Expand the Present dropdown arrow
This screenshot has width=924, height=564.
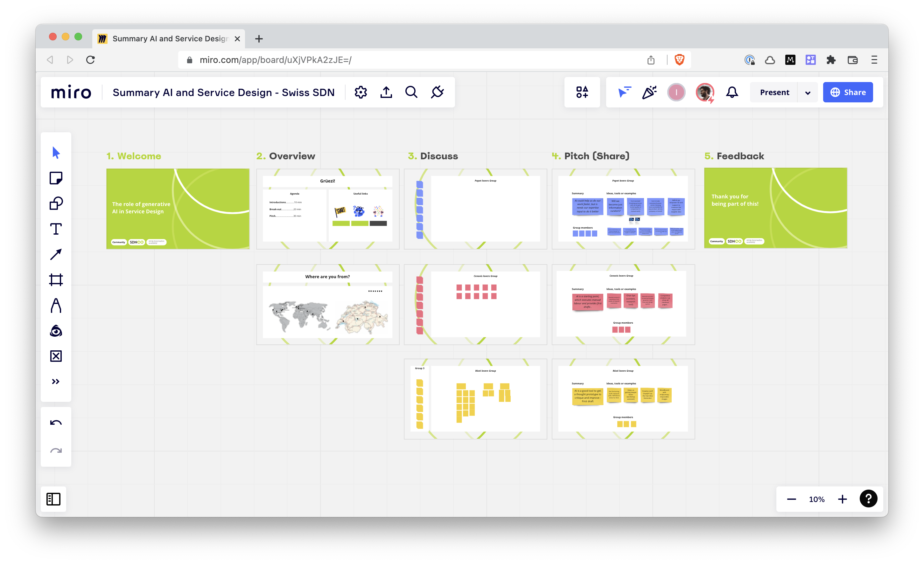pyautogui.click(x=808, y=93)
